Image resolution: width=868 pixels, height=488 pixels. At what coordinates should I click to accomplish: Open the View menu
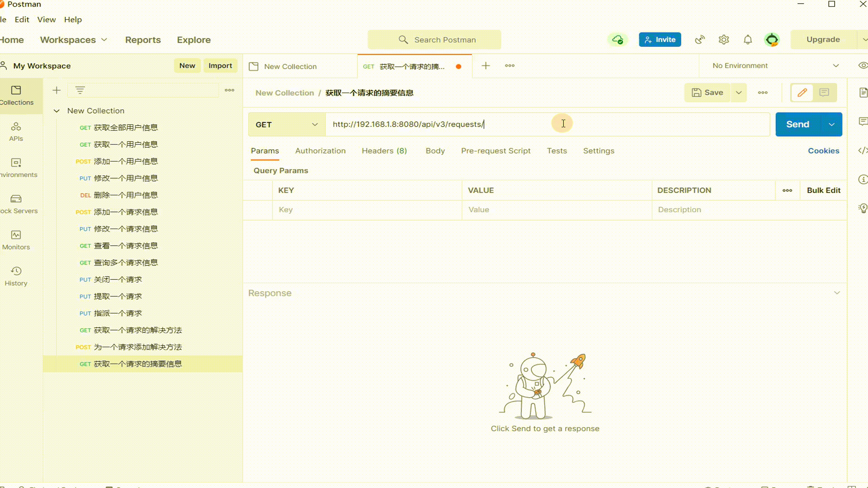[47, 19]
